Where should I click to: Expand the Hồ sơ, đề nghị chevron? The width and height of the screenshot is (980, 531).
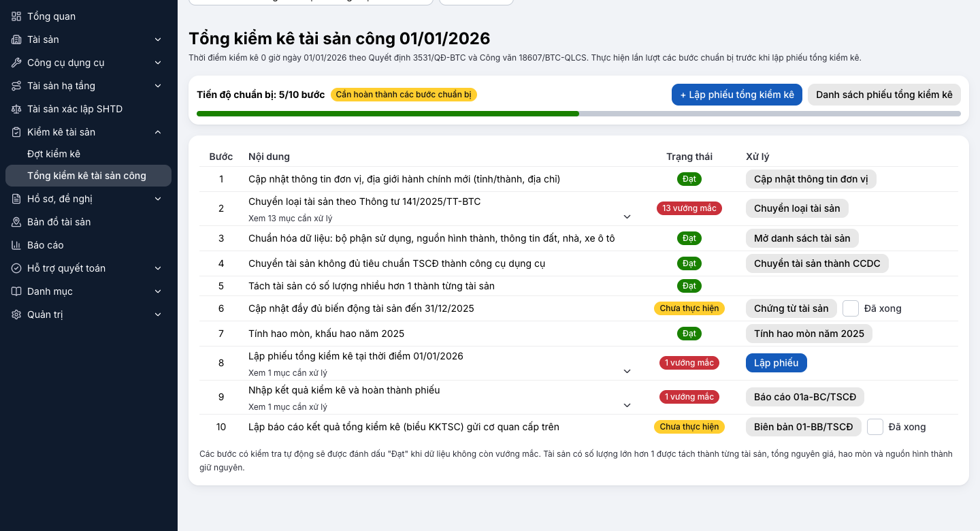(158, 199)
